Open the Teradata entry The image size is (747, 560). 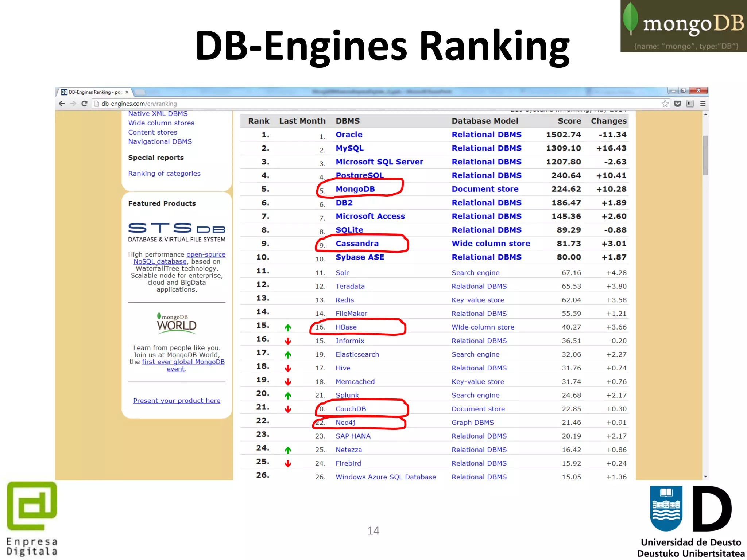click(350, 286)
